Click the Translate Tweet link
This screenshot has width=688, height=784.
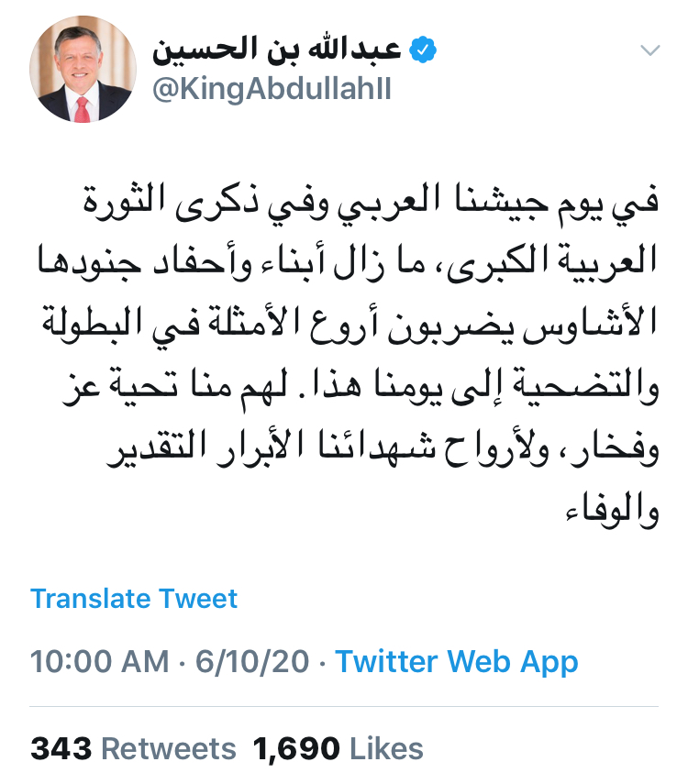click(134, 599)
